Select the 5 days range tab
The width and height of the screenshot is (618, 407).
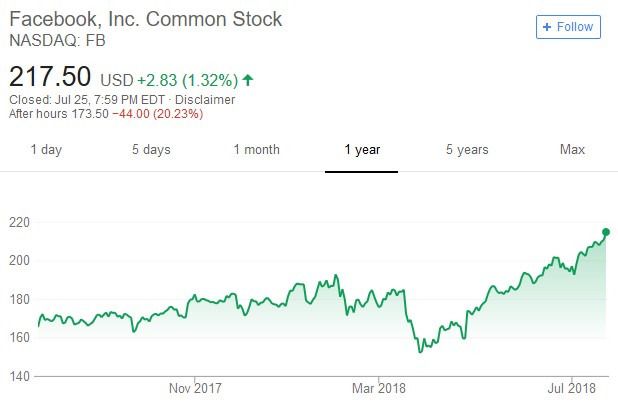point(151,150)
